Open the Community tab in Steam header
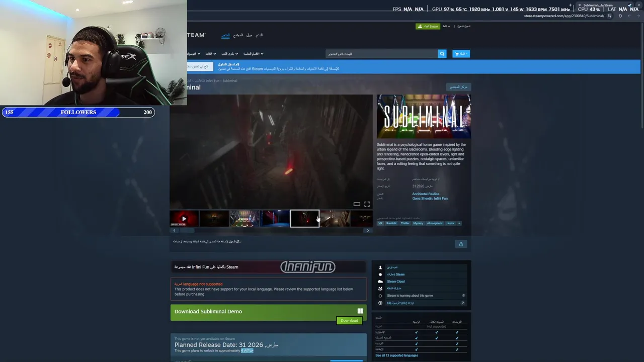644x362 pixels. [238, 35]
